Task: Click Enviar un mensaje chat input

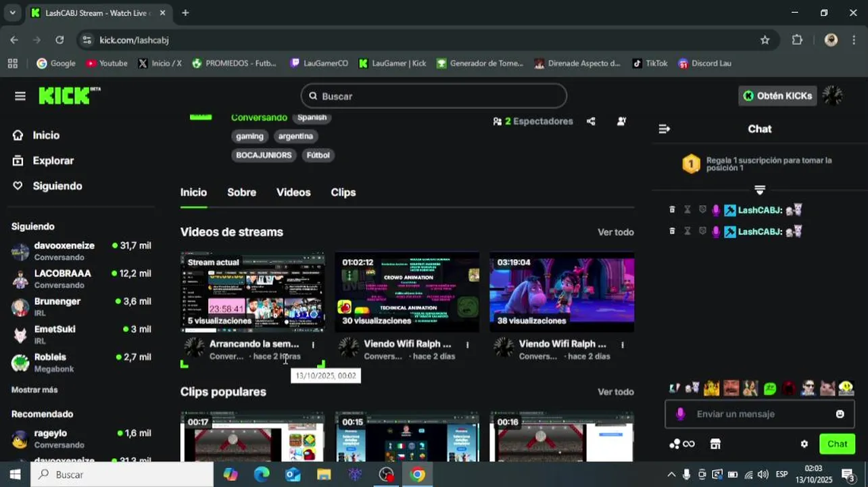Action: point(759,414)
